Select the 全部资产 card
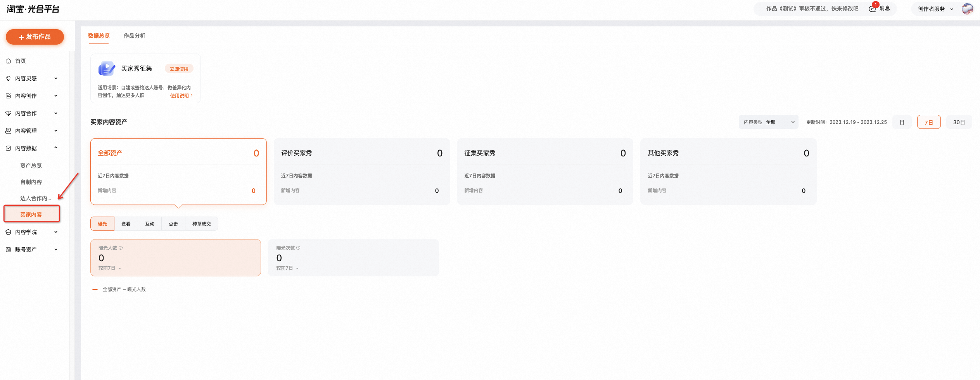 pyautogui.click(x=178, y=172)
